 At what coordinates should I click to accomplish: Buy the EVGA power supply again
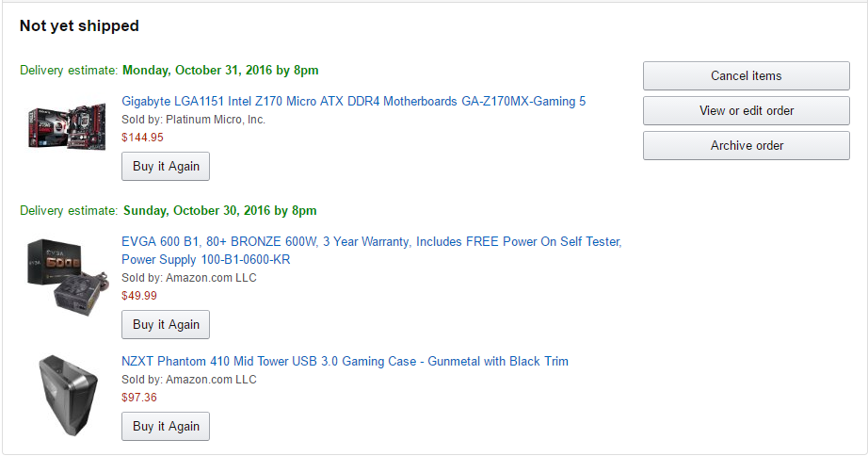point(166,325)
